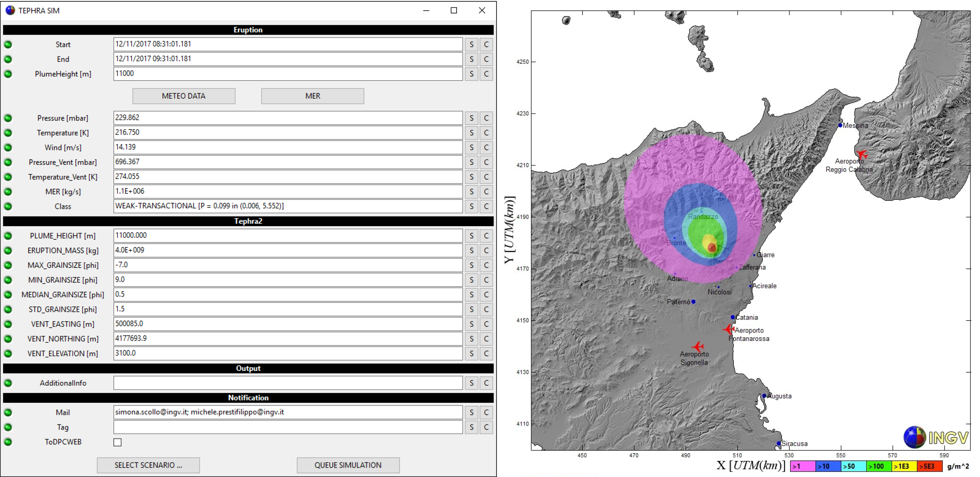Open SELECT SCENARIO ... chooser

(148, 465)
